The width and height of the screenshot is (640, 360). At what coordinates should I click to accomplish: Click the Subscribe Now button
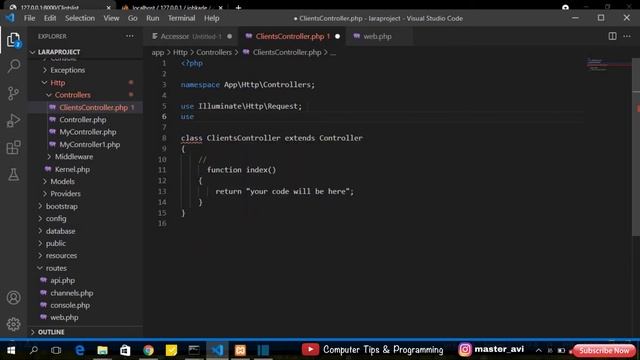click(x=604, y=350)
